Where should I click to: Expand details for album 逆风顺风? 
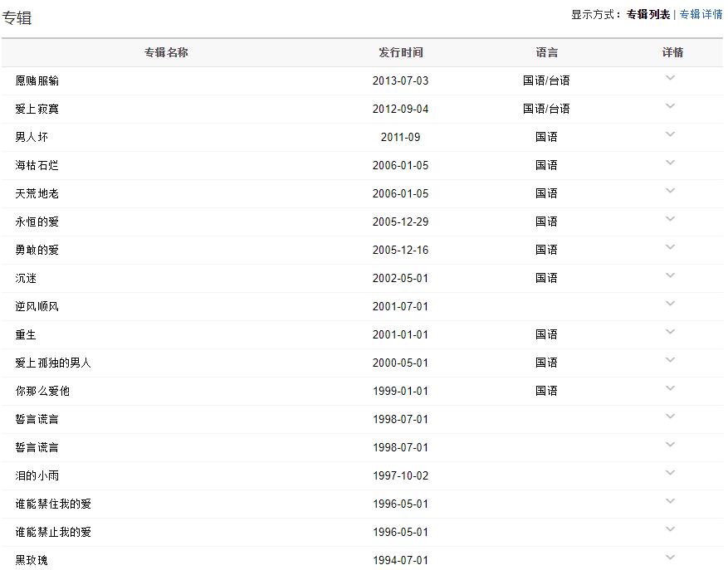click(671, 304)
